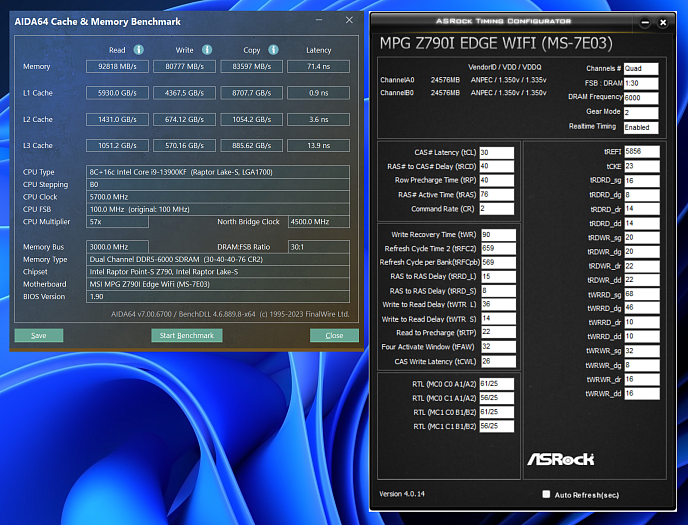Screen dimensions: 688x525
Task: Toggle the Auto Refresh(sec) checkbox
Action: click(546, 494)
